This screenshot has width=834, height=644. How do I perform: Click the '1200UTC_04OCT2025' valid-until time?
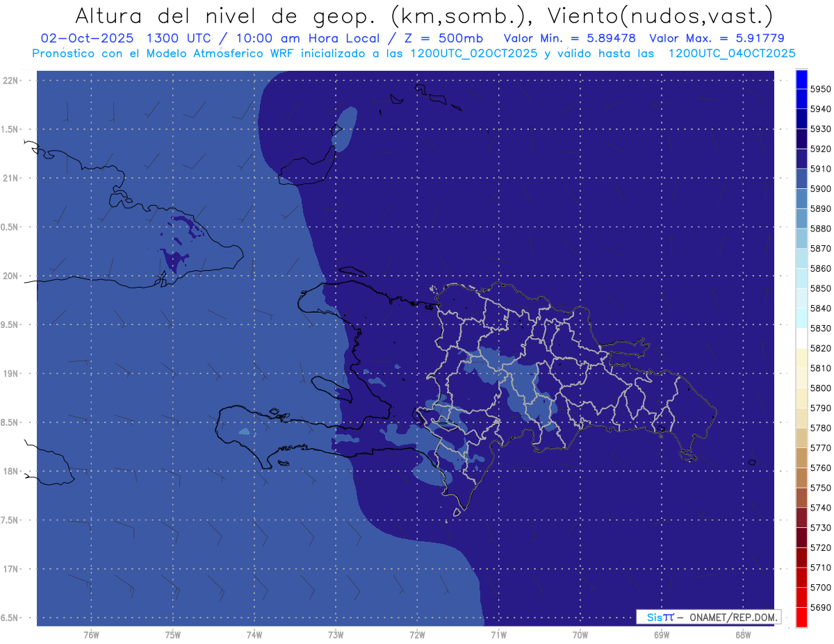click(x=732, y=53)
